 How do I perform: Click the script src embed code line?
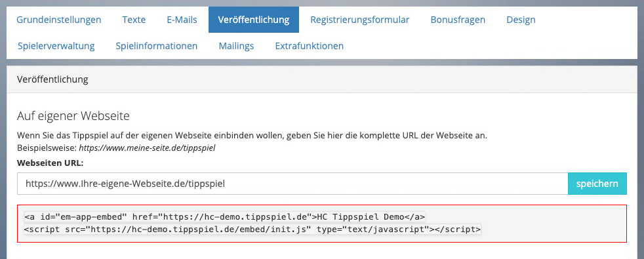[x=252, y=229]
